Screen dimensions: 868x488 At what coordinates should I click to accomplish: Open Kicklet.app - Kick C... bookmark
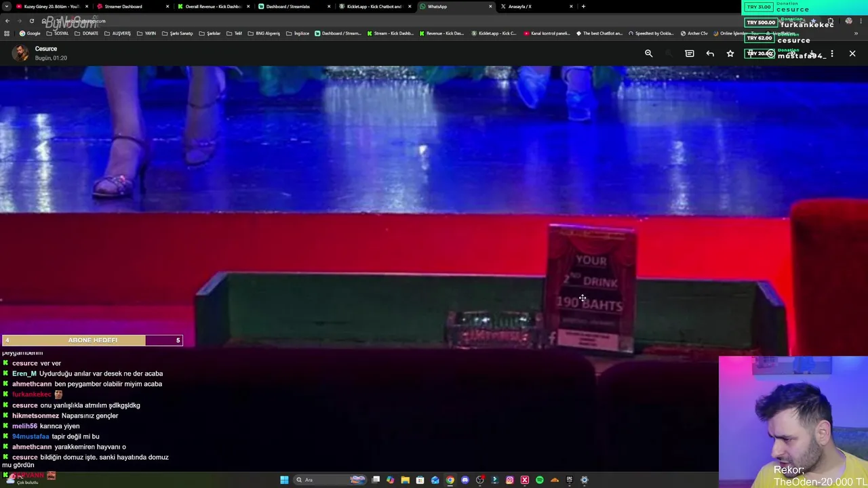(494, 33)
